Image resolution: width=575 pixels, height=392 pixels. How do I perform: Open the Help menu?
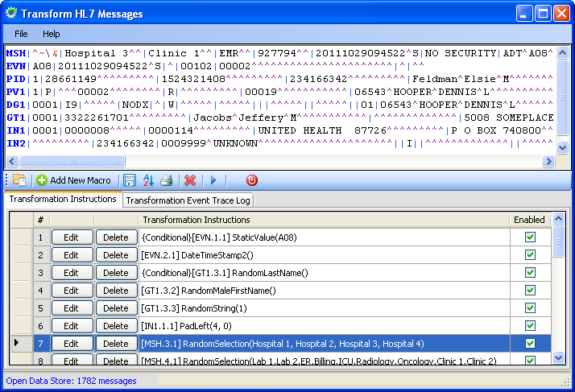tap(52, 34)
